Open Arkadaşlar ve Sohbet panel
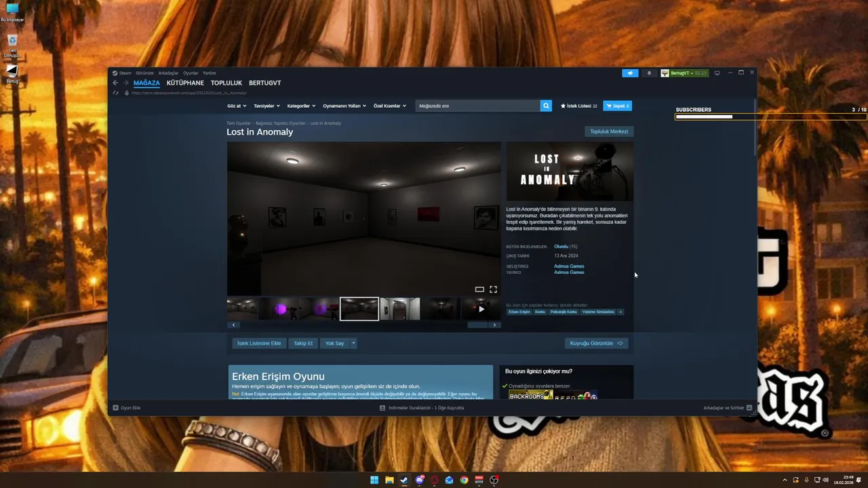 click(728, 408)
